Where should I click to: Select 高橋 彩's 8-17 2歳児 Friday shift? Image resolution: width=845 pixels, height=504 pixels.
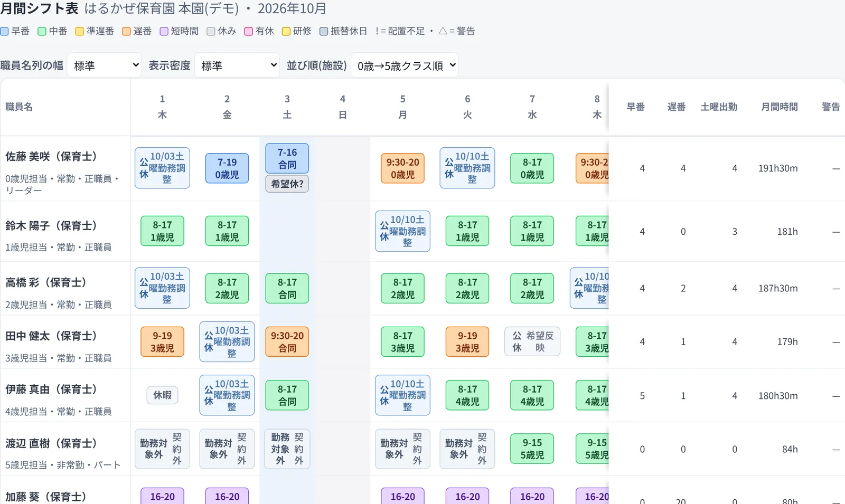227,288
